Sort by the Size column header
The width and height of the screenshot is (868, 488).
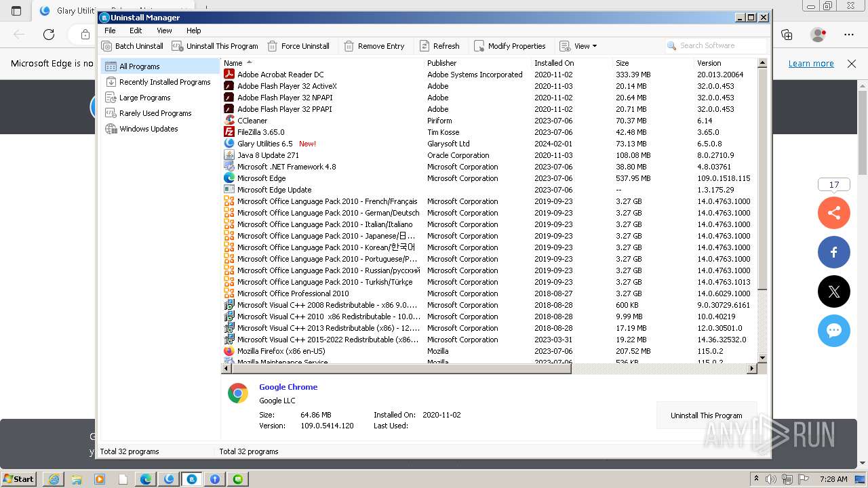(x=653, y=63)
